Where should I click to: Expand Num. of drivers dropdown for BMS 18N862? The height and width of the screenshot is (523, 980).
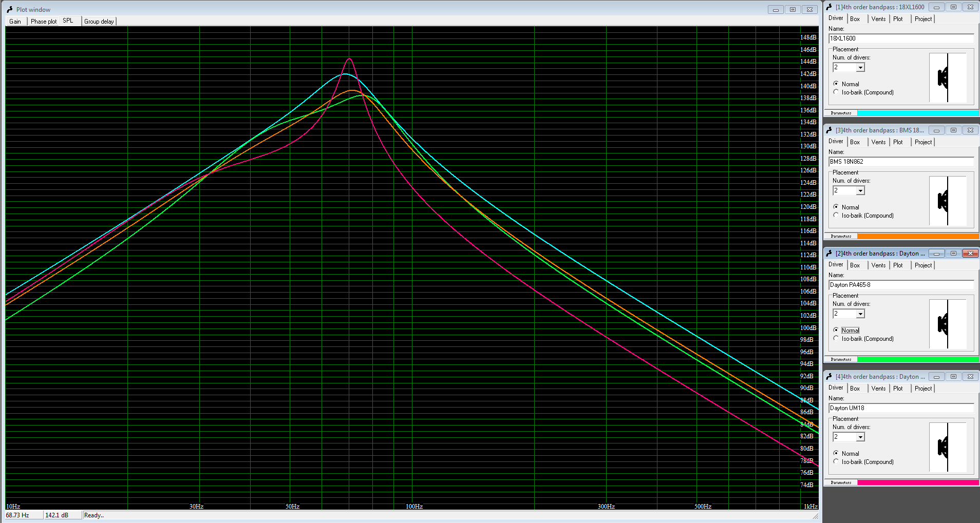860,191
